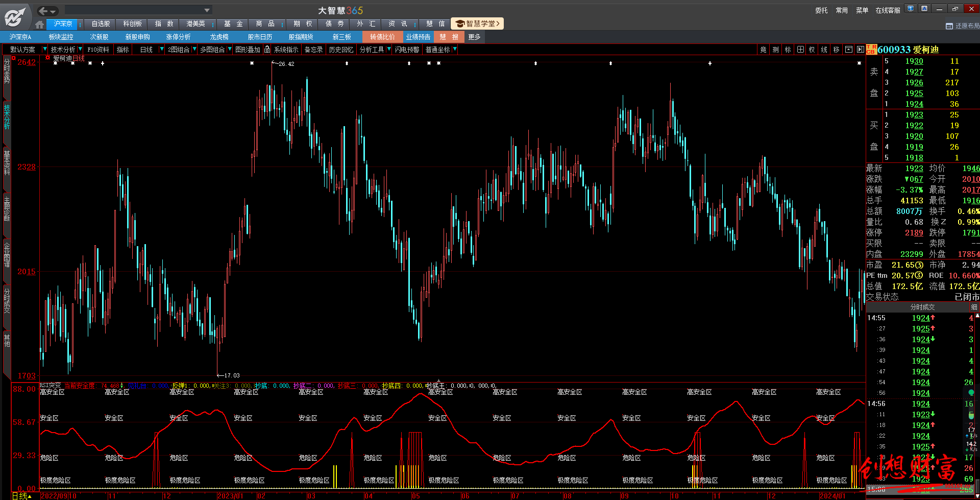Collapse side panel with play-bar icon
This screenshot has height=500, width=980.
coord(860,50)
